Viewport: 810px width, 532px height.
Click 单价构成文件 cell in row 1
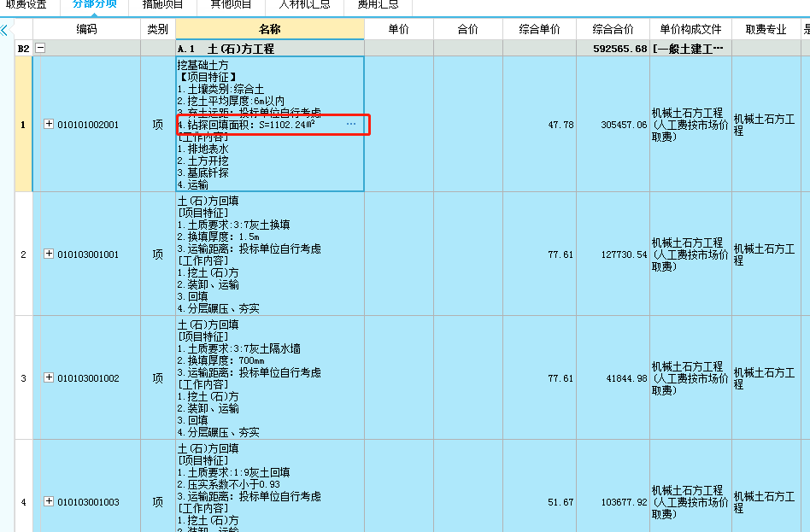coord(690,125)
